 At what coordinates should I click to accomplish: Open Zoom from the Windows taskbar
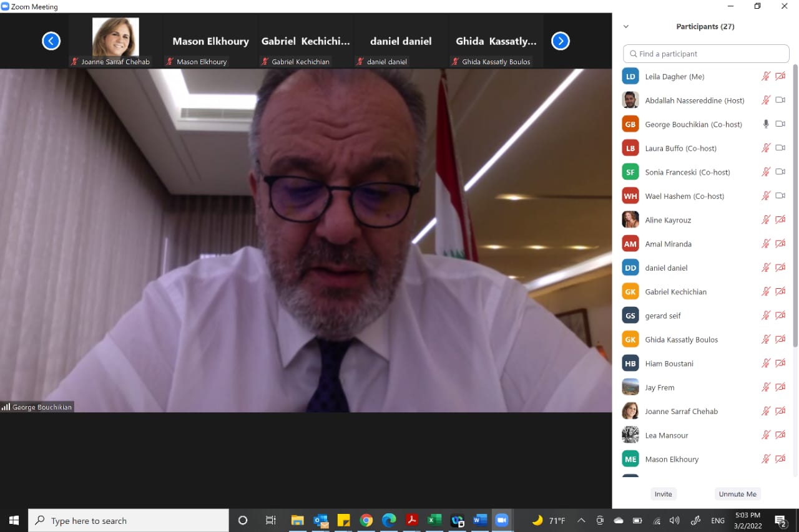(x=501, y=520)
